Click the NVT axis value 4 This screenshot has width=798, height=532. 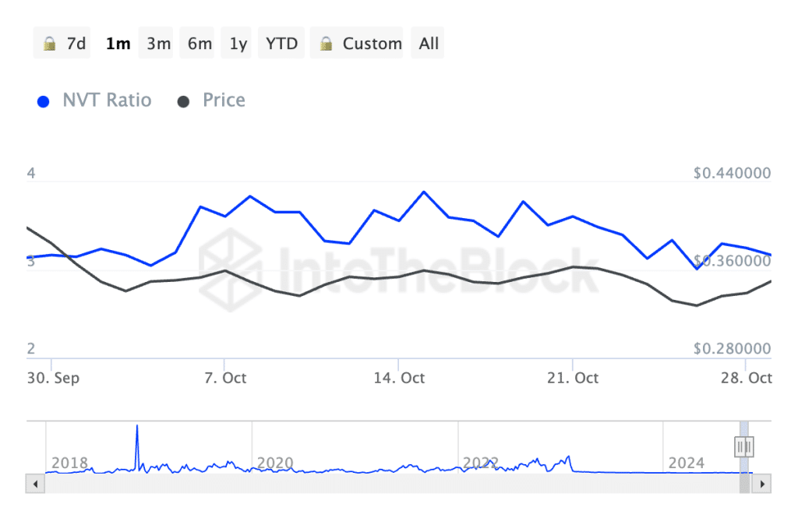[31, 173]
